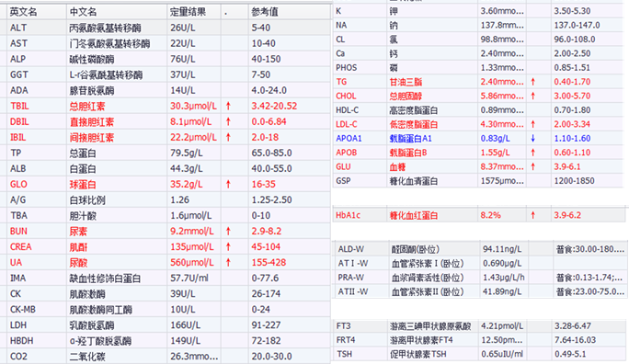This screenshot has height=364, width=629.
Task: Click the red arrow in CREA row
Action: [x=228, y=246]
